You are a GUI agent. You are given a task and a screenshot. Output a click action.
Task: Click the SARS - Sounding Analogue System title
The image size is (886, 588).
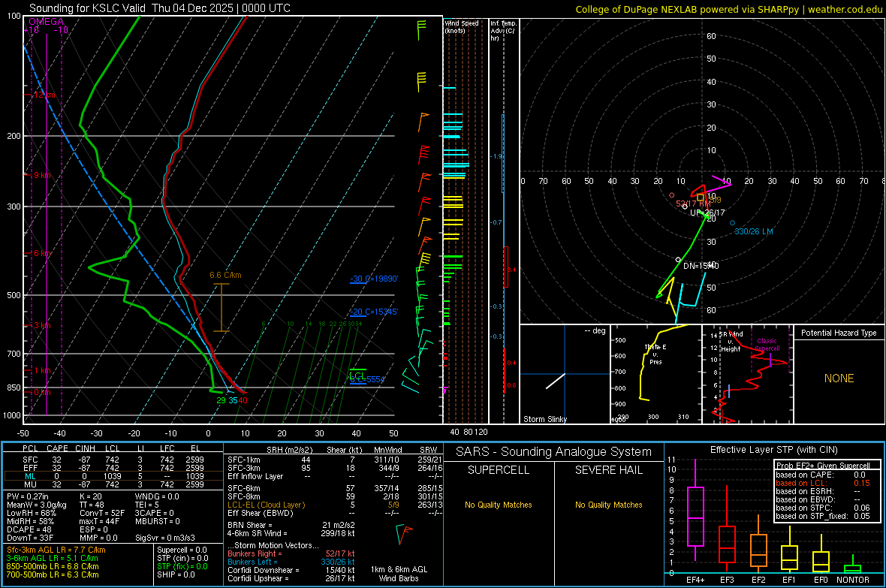coord(554,452)
